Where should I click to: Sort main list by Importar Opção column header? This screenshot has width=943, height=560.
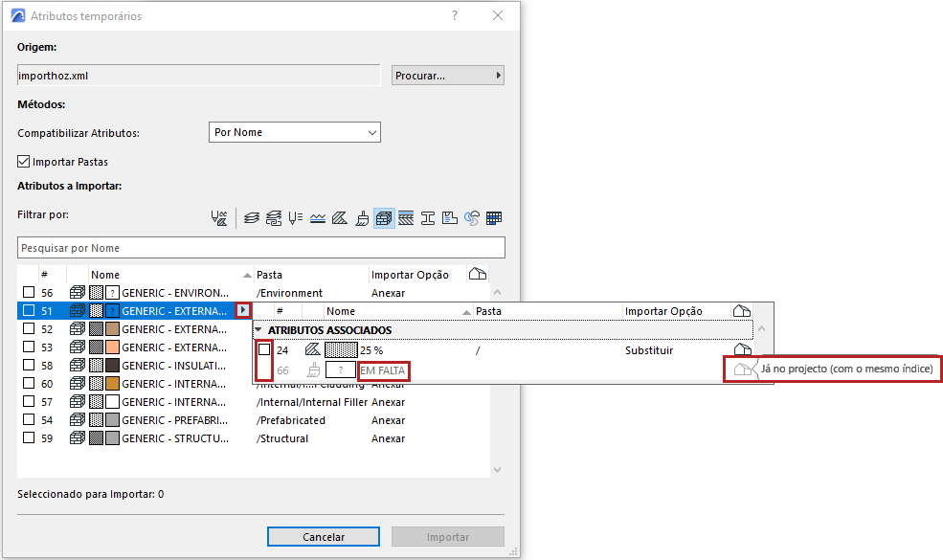[410, 275]
